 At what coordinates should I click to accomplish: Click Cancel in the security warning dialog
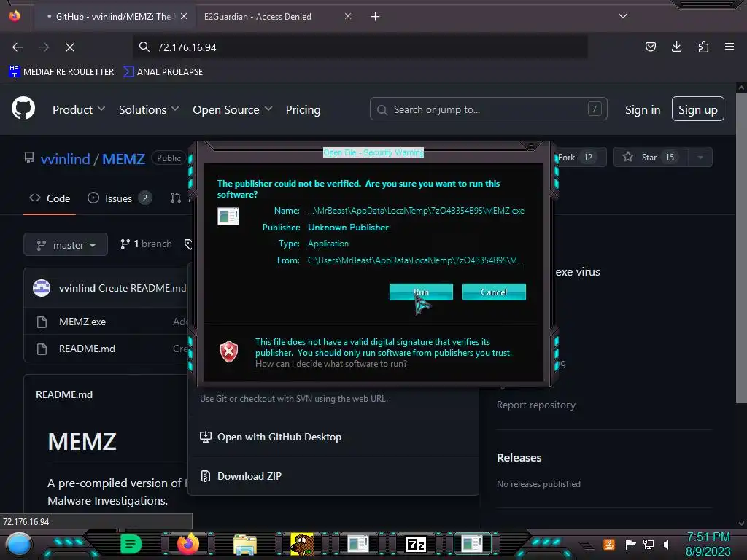coord(494,292)
